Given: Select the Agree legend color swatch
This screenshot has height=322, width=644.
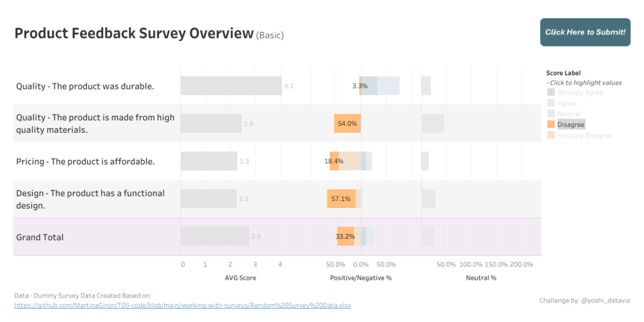Looking at the screenshot, I should pyautogui.click(x=551, y=103).
